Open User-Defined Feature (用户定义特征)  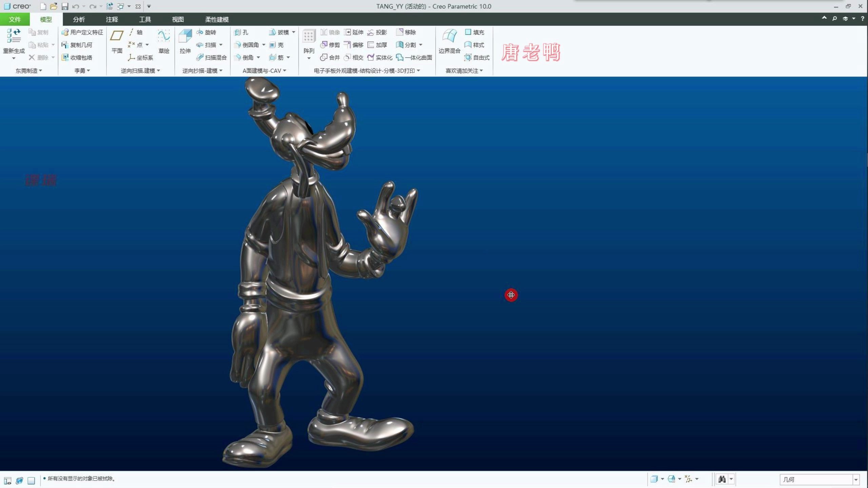(82, 32)
